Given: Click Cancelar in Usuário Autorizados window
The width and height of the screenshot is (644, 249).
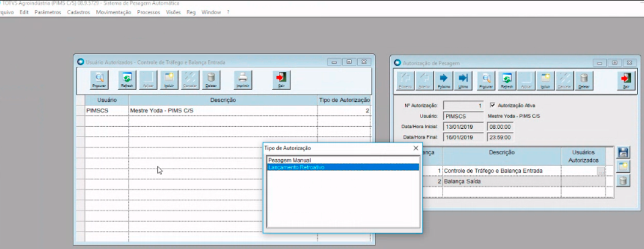Looking at the screenshot, I should pyautogui.click(x=190, y=80).
